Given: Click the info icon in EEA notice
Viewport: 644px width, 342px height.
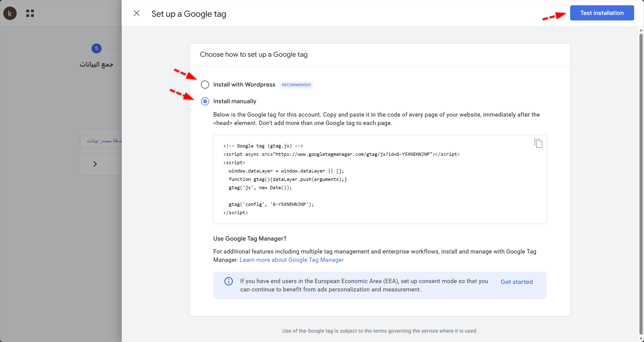Looking at the screenshot, I should 229,281.
